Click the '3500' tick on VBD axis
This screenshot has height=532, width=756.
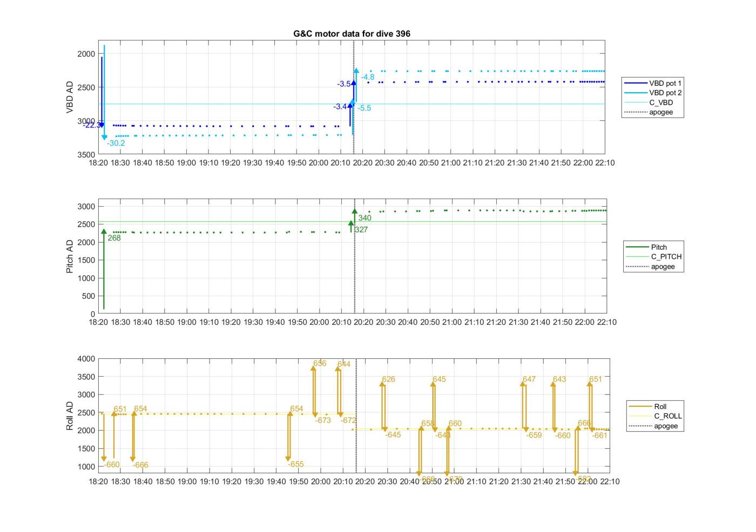tap(86, 154)
